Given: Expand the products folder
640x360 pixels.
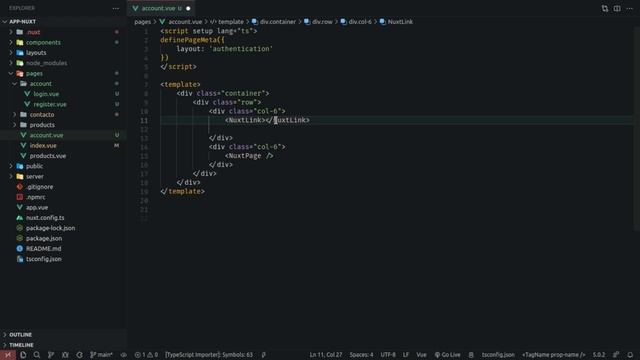Looking at the screenshot, I should [15, 124].
